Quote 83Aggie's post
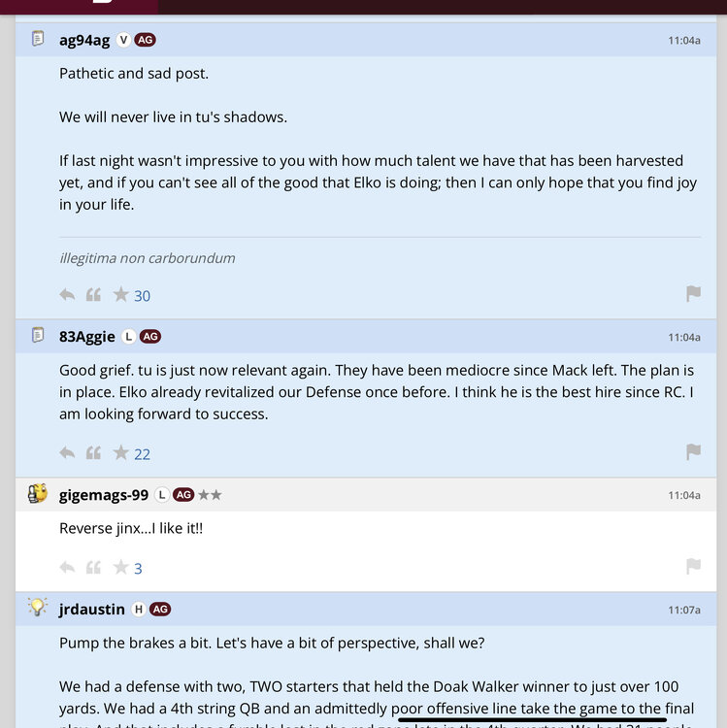 [x=93, y=452]
